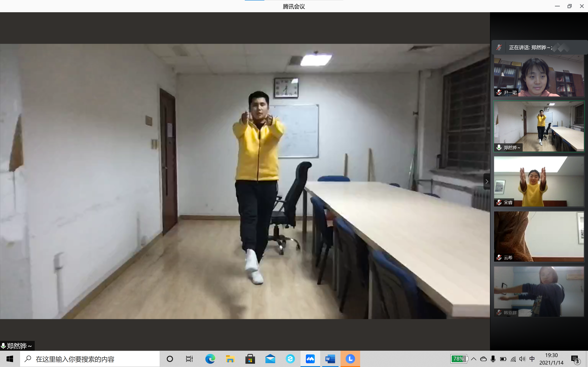Open the notification center with 3 alerts

tap(575, 359)
